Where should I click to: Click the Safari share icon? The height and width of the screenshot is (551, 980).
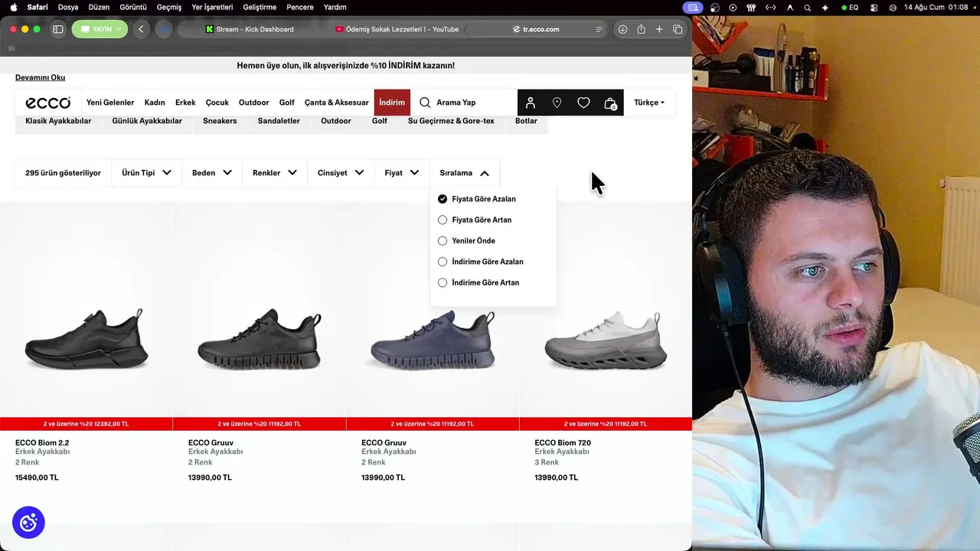(641, 29)
